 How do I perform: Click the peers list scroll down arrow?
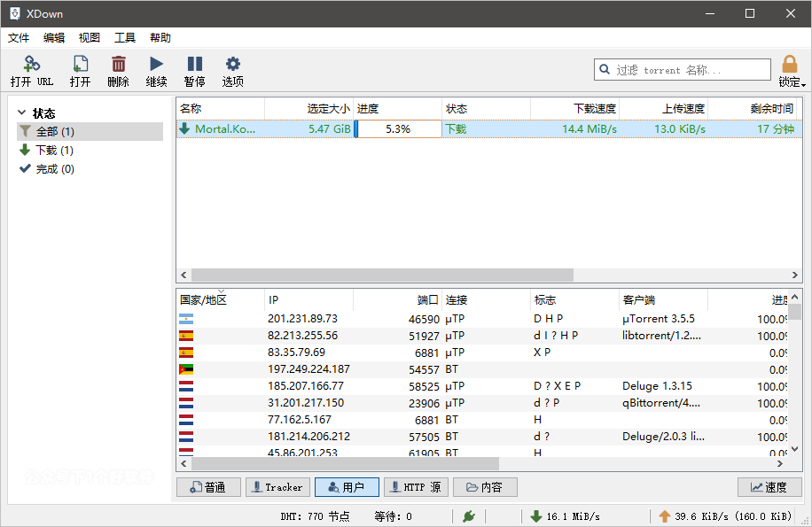click(x=795, y=449)
